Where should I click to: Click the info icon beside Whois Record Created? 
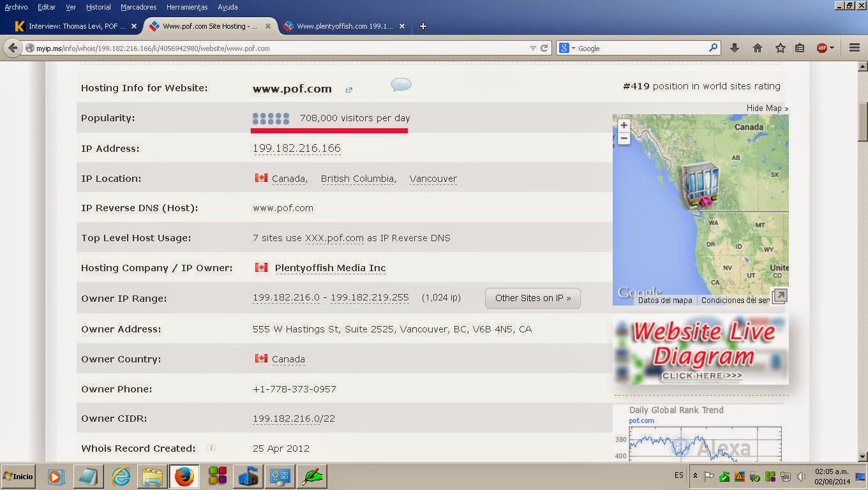click(x=211, y=449)
